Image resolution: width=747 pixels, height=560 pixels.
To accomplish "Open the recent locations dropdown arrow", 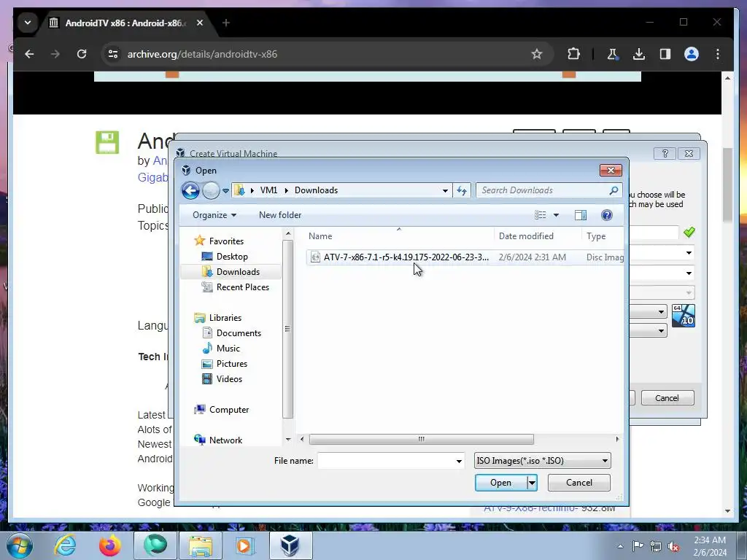I will coord(225,191).
